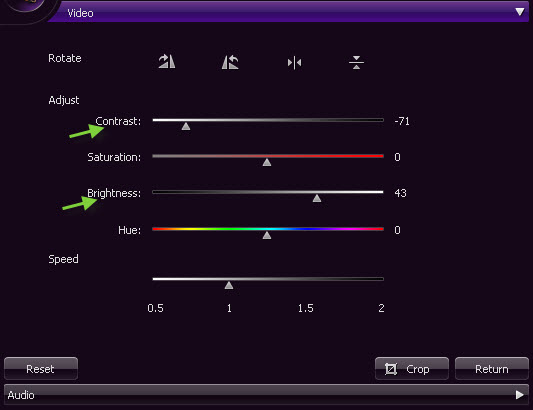Screen dimensions: 533x410
Task: Click the Saturation value 0
Action: click(397, 157)
